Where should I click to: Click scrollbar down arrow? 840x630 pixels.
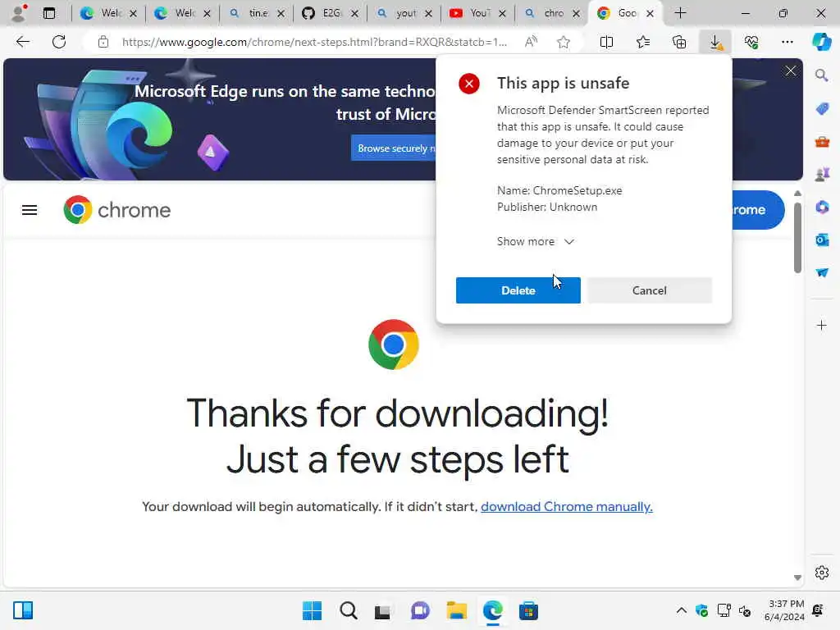pyautogui.click(x=797, y=577)
